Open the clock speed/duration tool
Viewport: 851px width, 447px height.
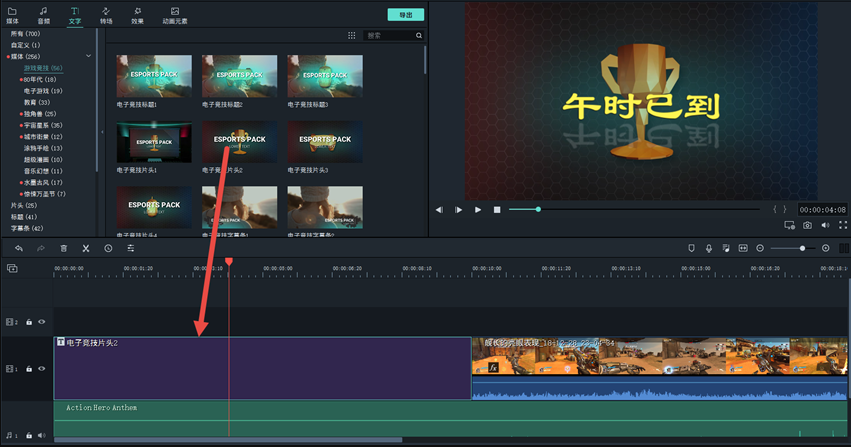108,248
